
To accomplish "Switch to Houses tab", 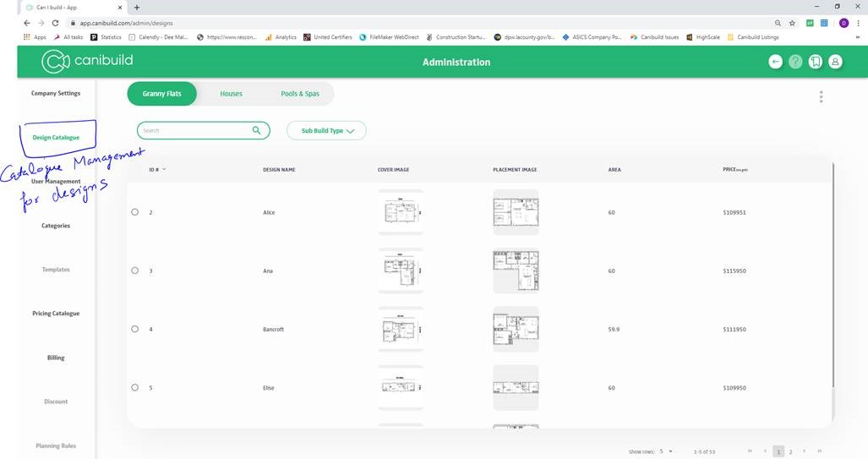I will click(x=231, y=94).
